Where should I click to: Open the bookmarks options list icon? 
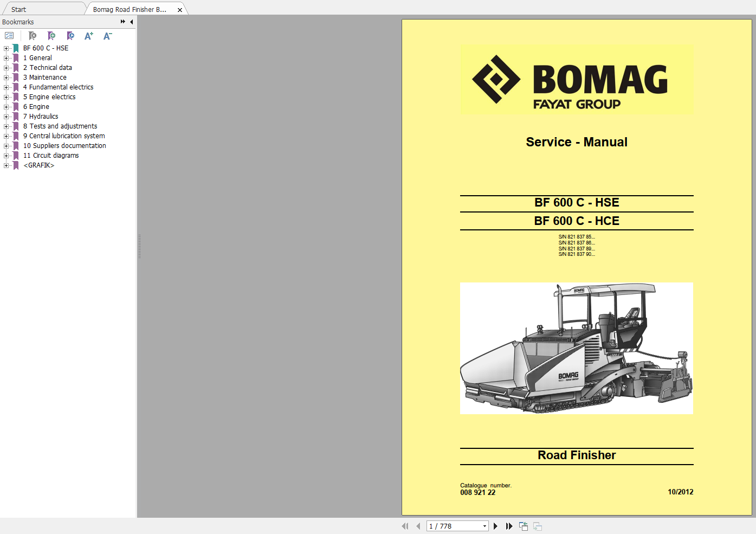[9, 36]
